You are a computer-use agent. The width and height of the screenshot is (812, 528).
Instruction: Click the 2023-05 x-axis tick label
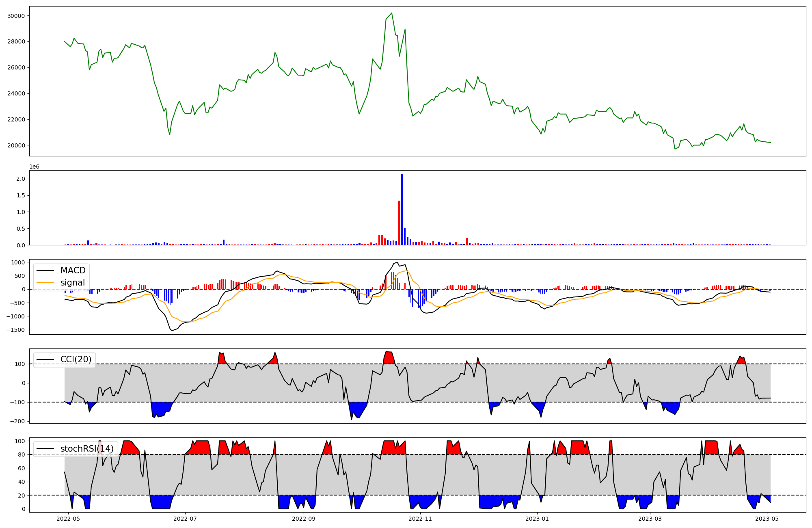pyautogui.click(x=767, y=519)
